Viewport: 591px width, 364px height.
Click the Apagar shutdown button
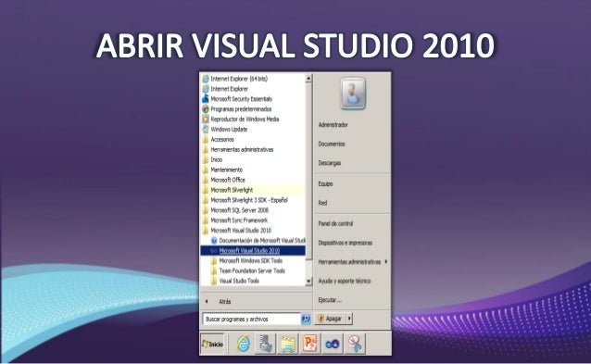point(330,319)
